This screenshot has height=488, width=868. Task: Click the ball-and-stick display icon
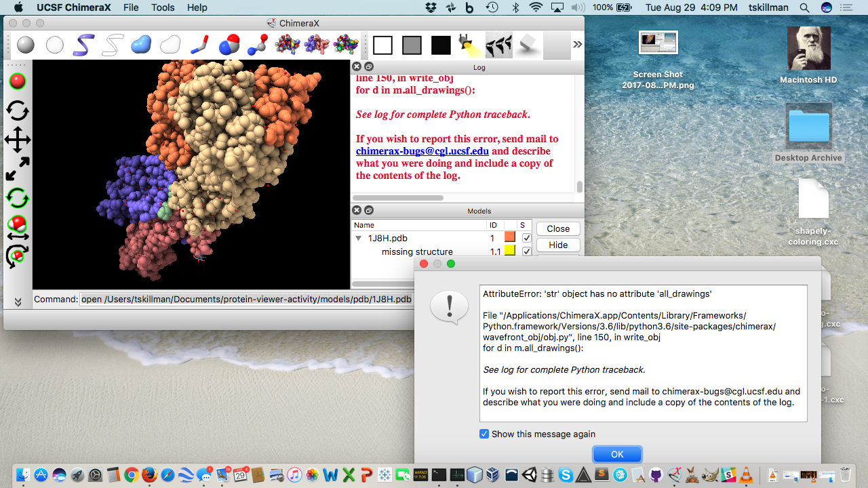257,45
